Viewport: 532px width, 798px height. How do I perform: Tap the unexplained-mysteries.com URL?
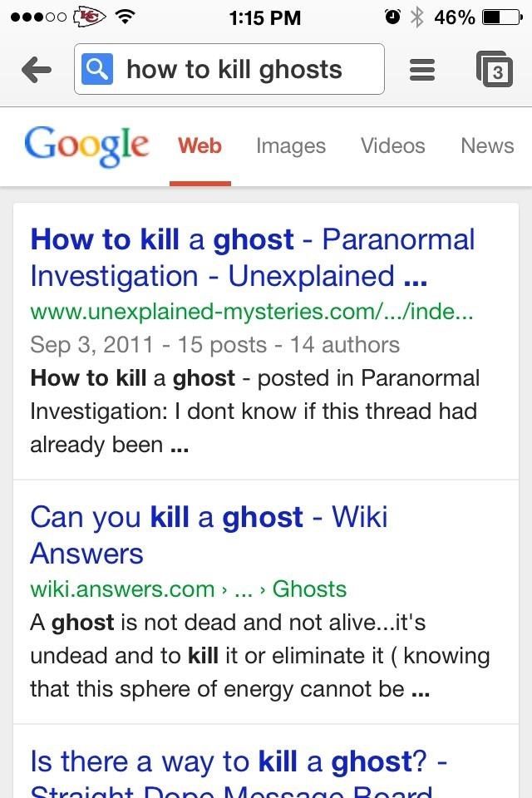click(x=252, y=312)
